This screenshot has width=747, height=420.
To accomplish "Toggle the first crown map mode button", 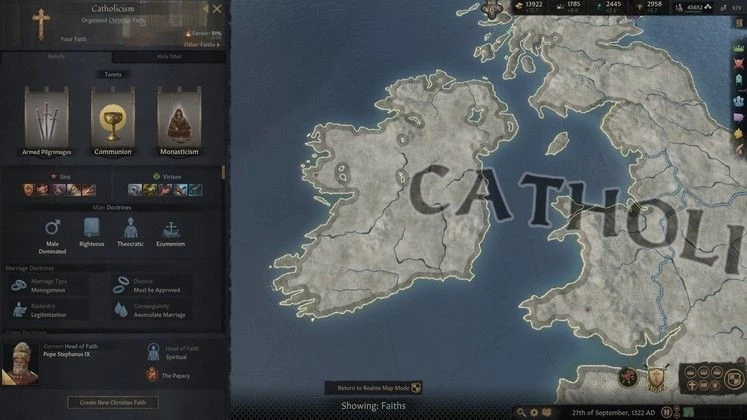I will click(692, 372).
